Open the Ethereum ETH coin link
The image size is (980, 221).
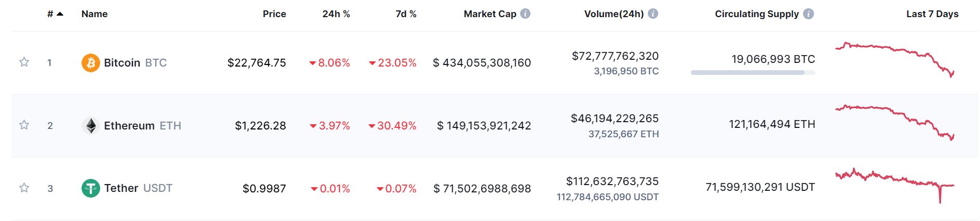[x=142, y=126]
